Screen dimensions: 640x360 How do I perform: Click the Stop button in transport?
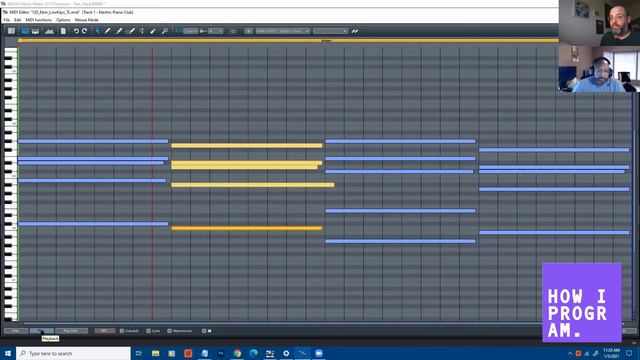coord(16,331)
